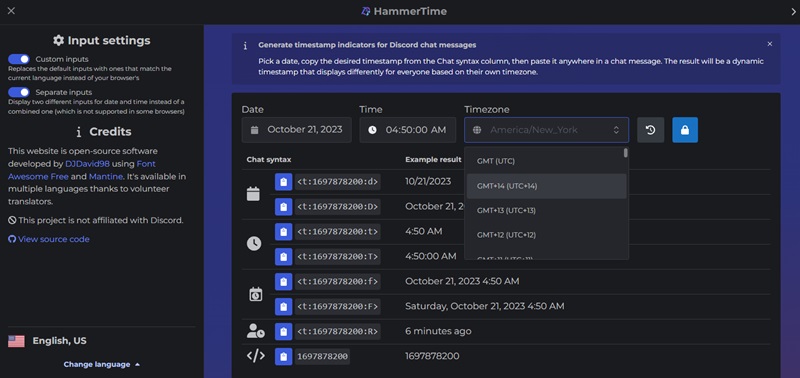Click the globe icon in the Timezone field
Screen dimensions: 800x378
pyautogui.click(x=477, y=130)
